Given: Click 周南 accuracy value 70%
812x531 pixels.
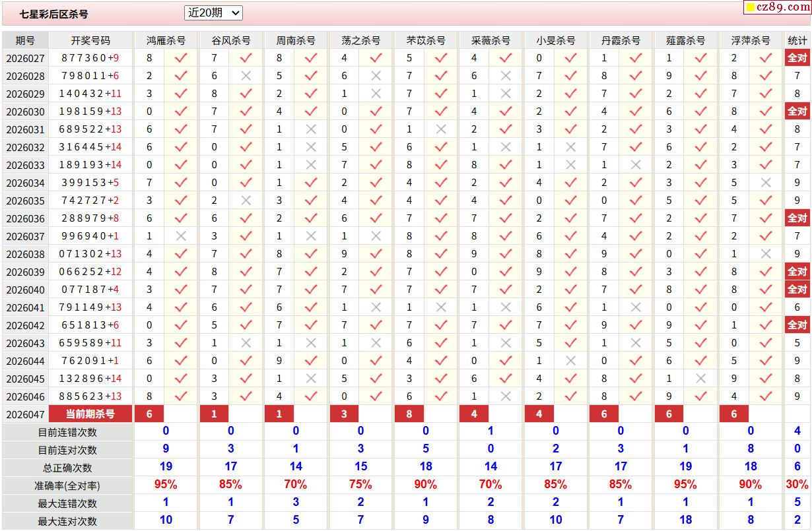Looking at the screenshot, I should 296,485.
